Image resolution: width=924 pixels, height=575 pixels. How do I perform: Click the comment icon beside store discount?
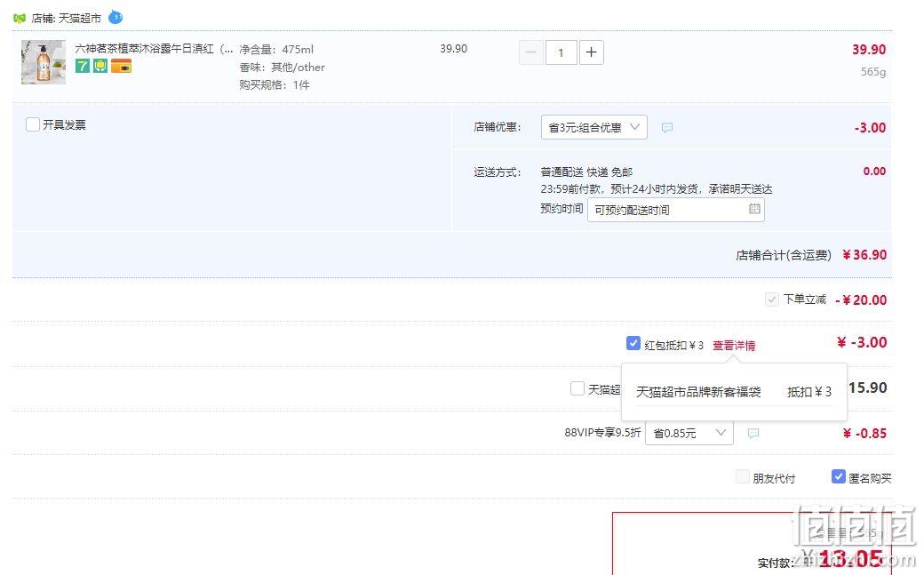(667, 127)
